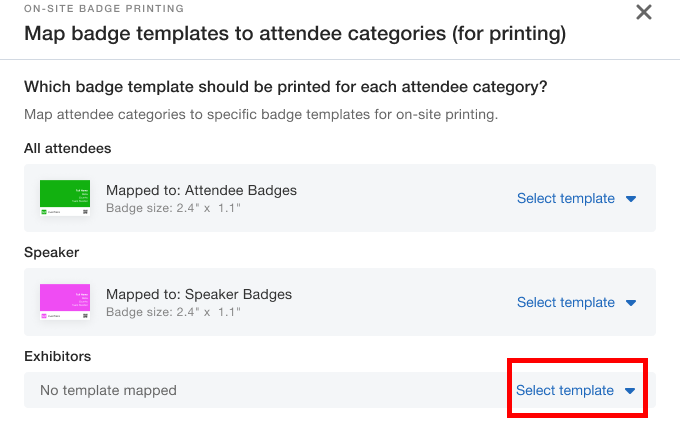Click 'Mapped to: Speaker Badges' label

pos(199,294)
